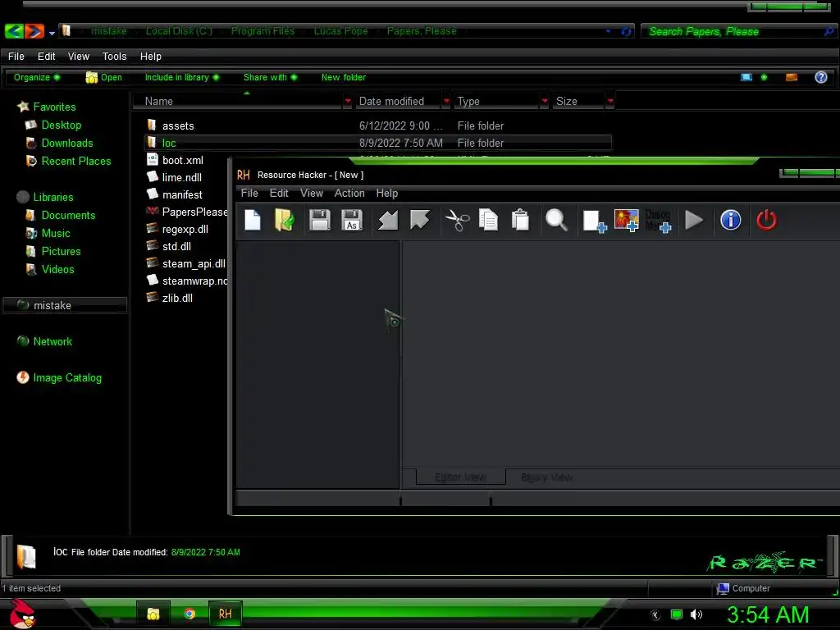840x630 pixels.
Task: Open Resource Hacker View menu
Action: tap(311, 194)
